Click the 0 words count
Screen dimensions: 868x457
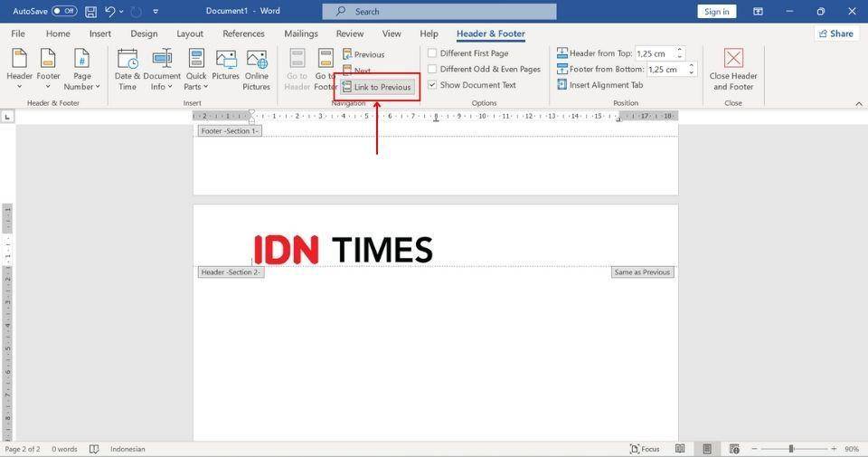click(x=64, y=449)
